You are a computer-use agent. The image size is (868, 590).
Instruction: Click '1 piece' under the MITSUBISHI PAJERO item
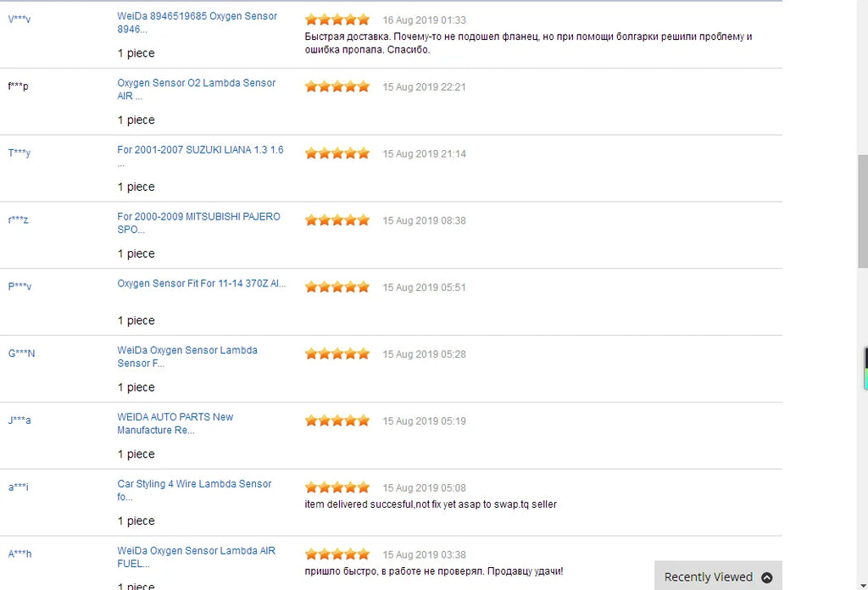pos(136,254)
